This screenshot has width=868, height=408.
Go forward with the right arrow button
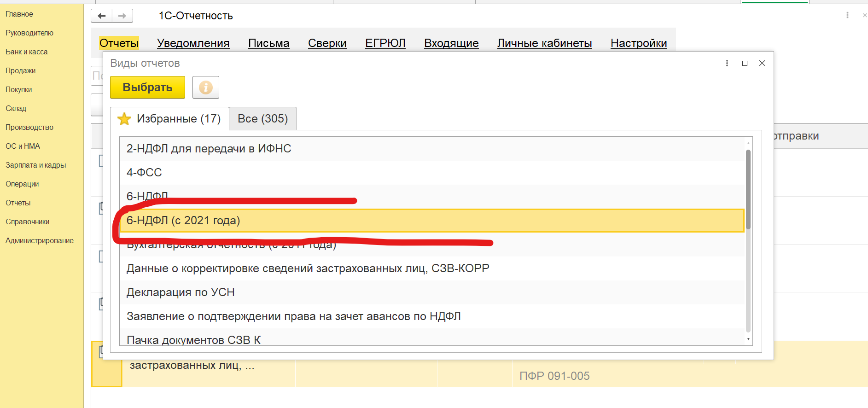[122, 16]
